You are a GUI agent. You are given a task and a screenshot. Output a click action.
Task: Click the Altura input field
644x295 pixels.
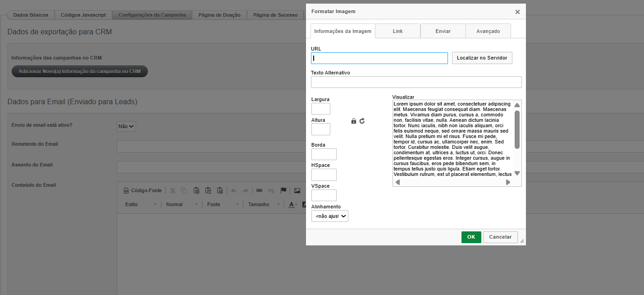pos(321,129)
